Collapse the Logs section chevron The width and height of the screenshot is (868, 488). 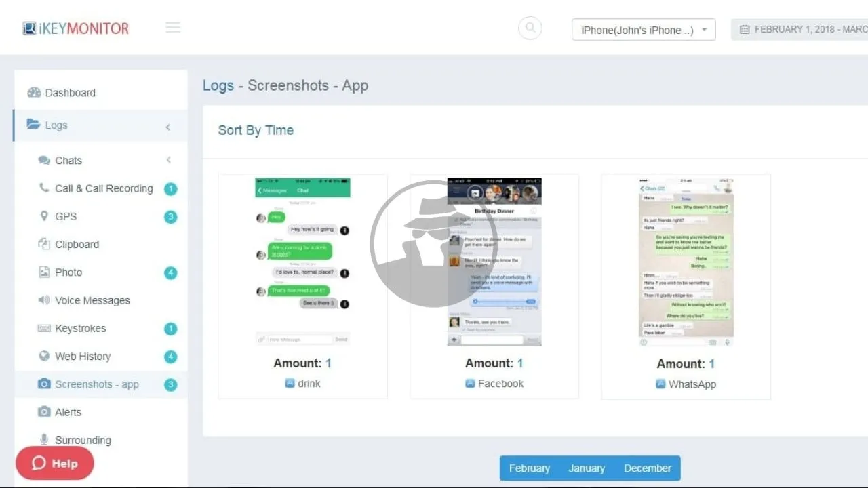(x=167, y=127)
